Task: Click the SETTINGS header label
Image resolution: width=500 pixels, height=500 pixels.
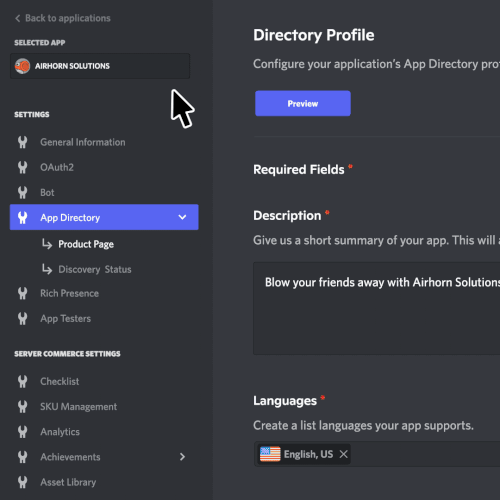Action: [x=32, y=115]
